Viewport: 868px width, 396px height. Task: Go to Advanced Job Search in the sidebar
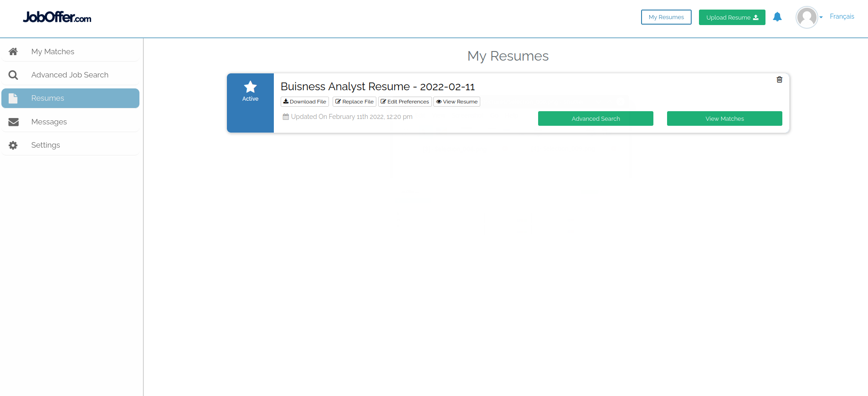tap(70, 75)
